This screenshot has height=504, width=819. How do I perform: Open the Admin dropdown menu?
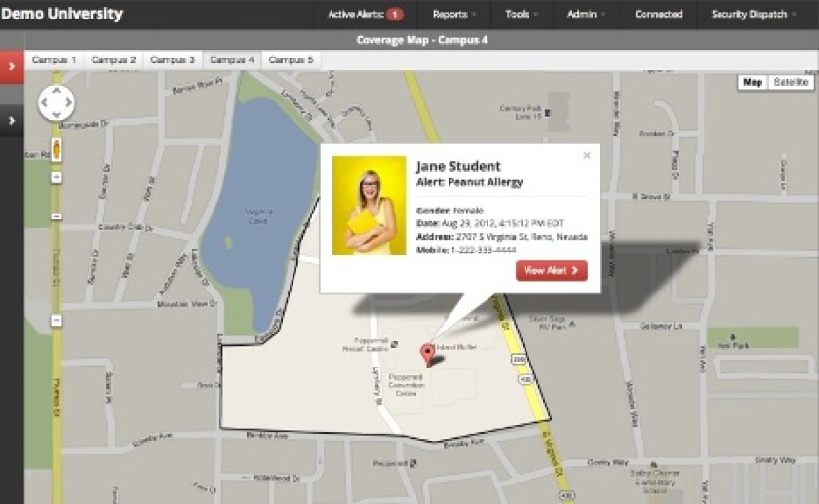(585, 14)
